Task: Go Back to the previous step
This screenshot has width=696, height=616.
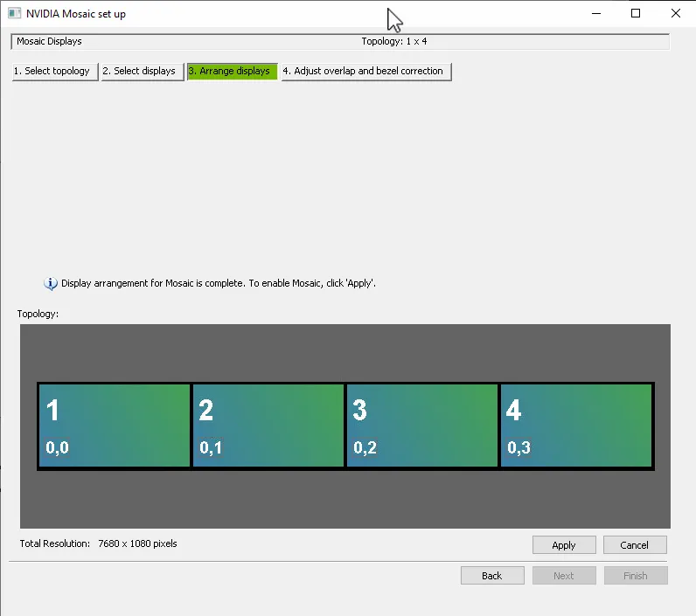Action: point(492,576)
